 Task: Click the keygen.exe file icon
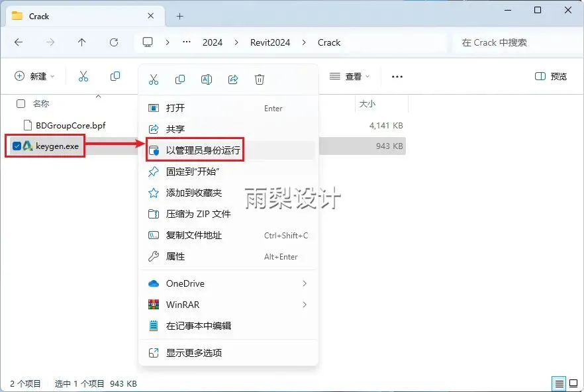(28, 146)
